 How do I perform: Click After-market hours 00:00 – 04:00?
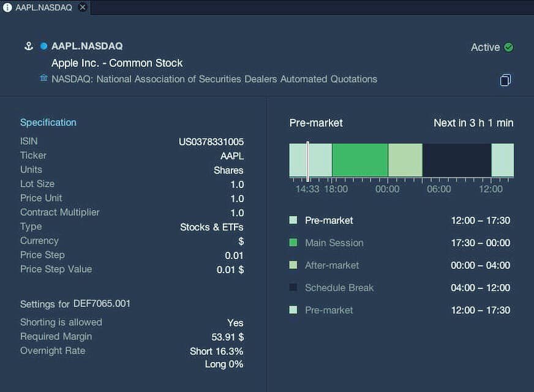coord(481,265)
